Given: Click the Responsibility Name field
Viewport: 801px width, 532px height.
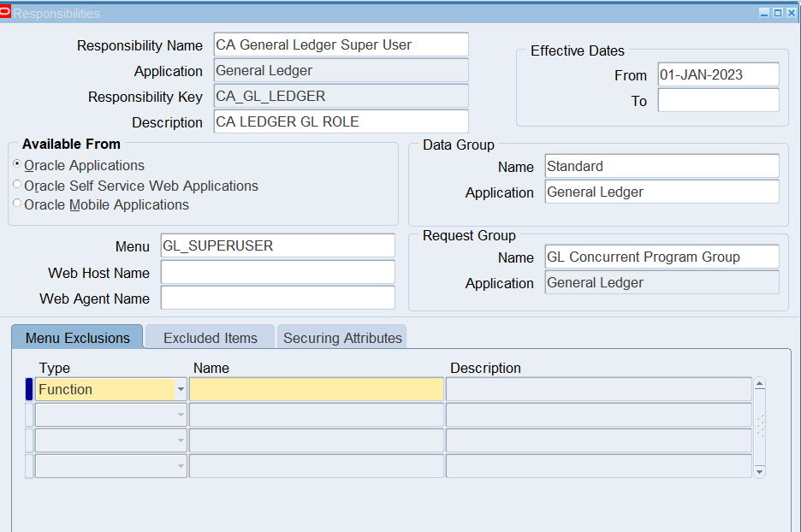Looking at the screenshot, I should (x=341, y=45).
